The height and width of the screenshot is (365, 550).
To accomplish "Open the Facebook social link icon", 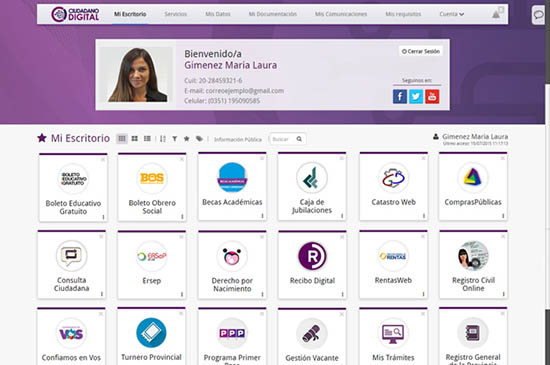I will [x=400, y=97].
